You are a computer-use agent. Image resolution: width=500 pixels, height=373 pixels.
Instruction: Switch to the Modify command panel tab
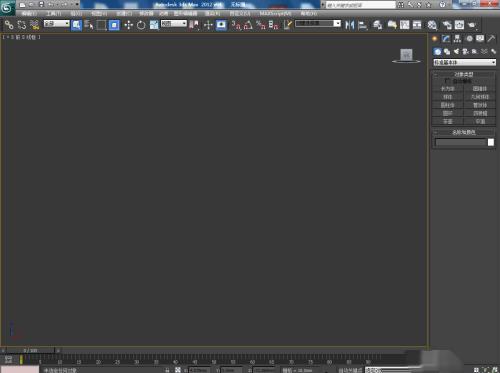click(446, 39)
